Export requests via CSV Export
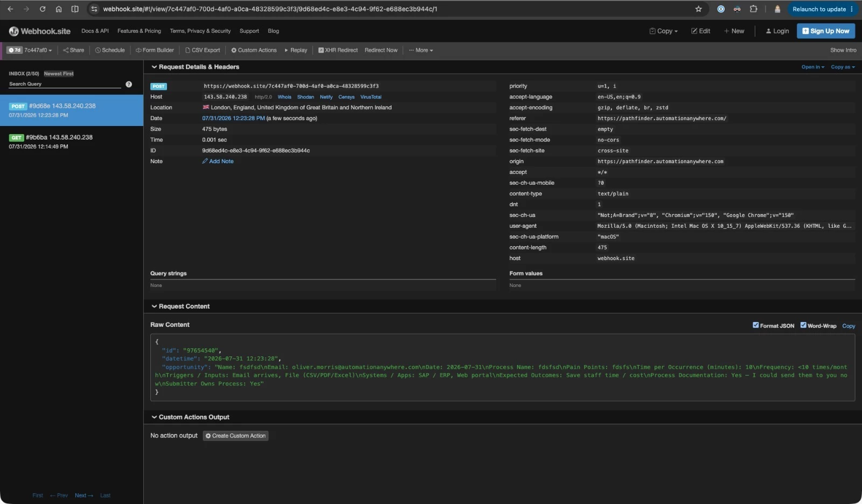This screenshot has width=862, height=504. pyautogui.click(x=203, y=50)
